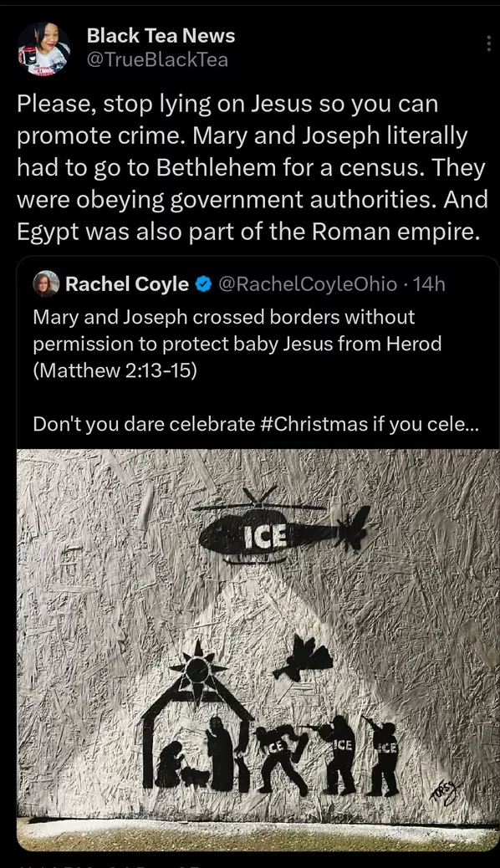
Task: Click the main tweet text about census
Action: pos(253,168)
